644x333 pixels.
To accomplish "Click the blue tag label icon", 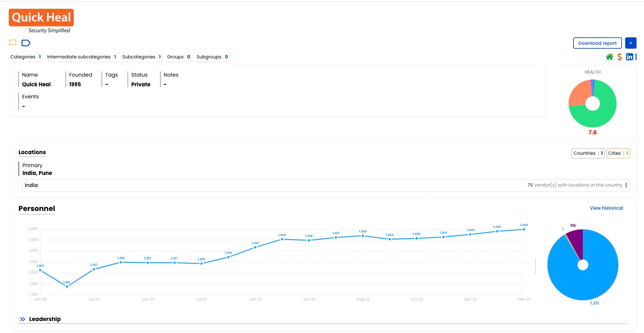I will coord(26,43).
